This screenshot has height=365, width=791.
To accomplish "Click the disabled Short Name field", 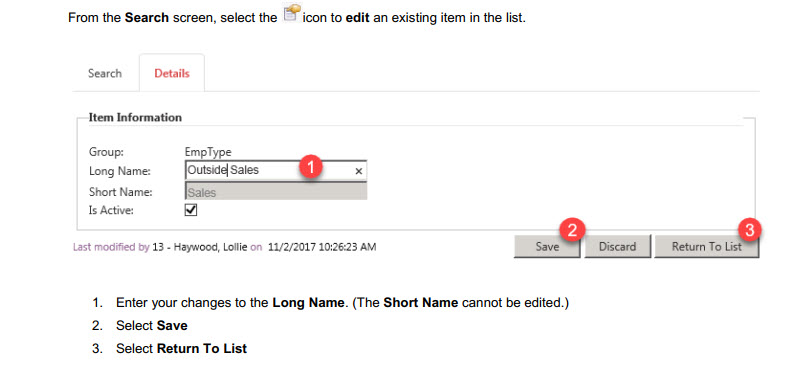I will pyautogui.click(x=275, y=192).
